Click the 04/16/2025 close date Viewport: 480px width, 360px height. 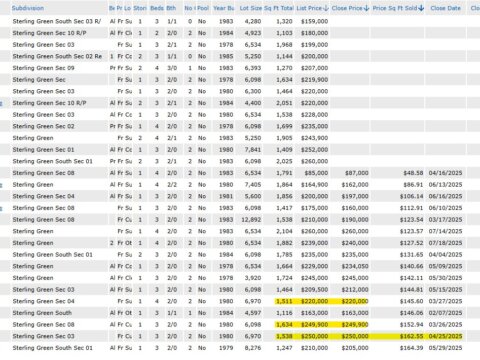coord(445,173)
